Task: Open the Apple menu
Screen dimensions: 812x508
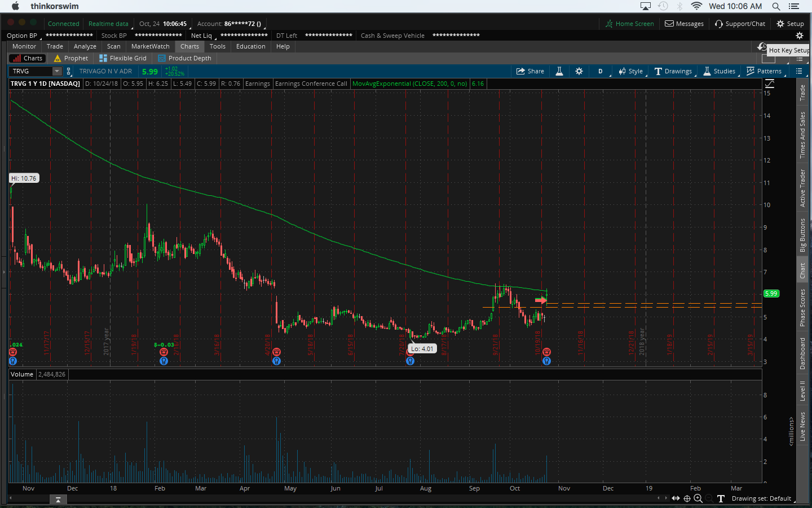Action: point(15,6)
